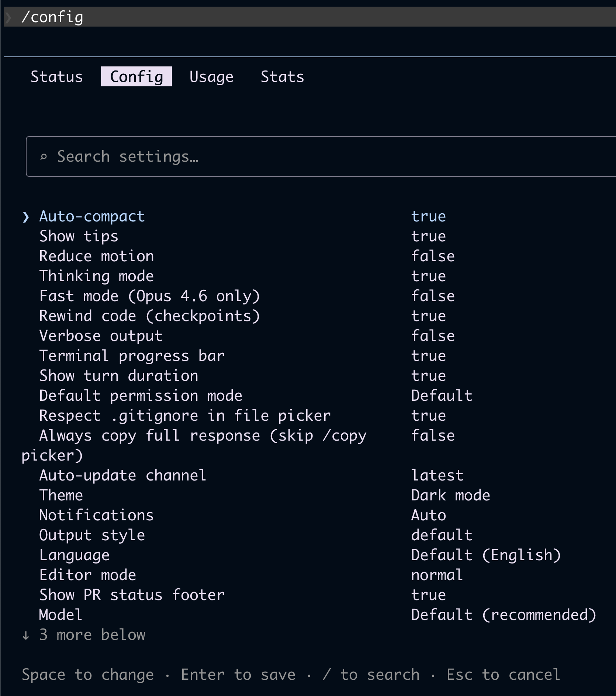Click the selection arrow beside Auto-compact
Viewport: 616px width, 696px height.
coord(26,217)
